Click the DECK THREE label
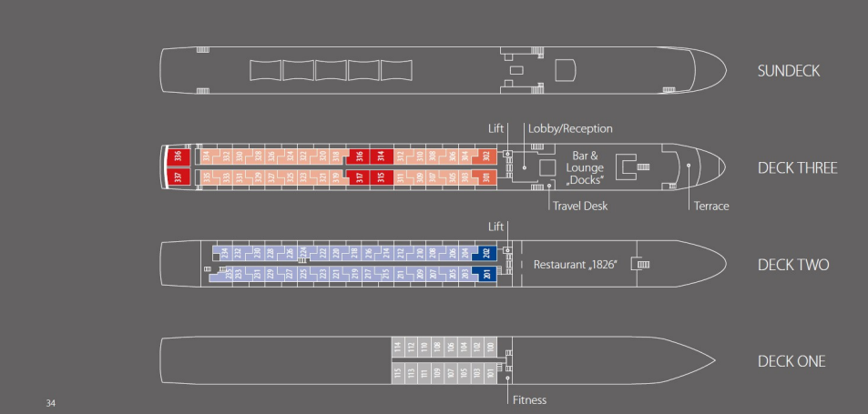 (797, 167)
